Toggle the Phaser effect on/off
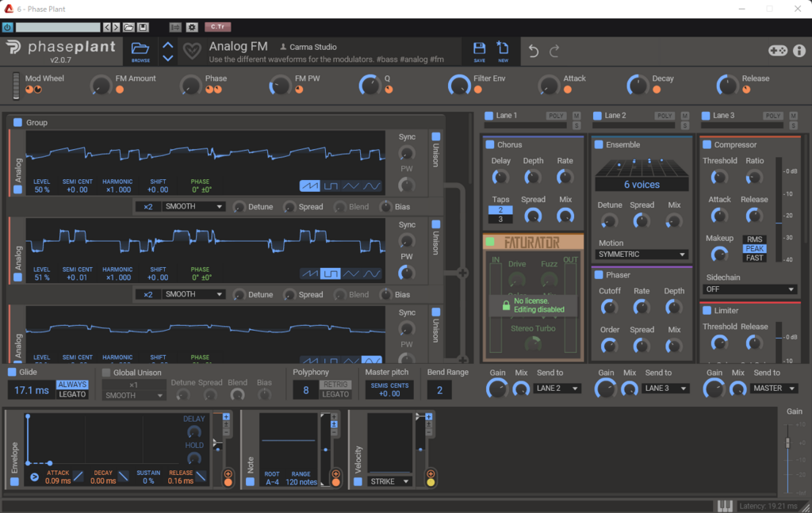Image resolution: width=812 pixels, height=513 pixels. (599, 275)
